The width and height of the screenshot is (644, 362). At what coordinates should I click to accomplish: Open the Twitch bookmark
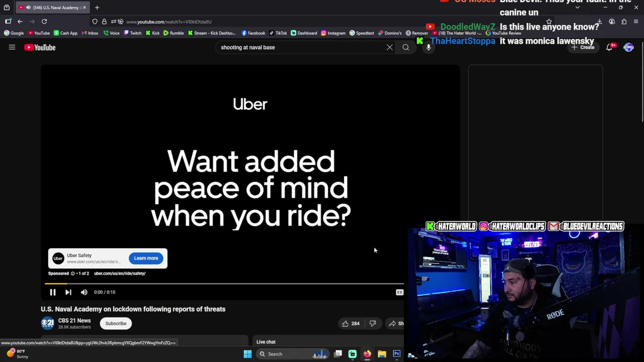click(133, 33)
